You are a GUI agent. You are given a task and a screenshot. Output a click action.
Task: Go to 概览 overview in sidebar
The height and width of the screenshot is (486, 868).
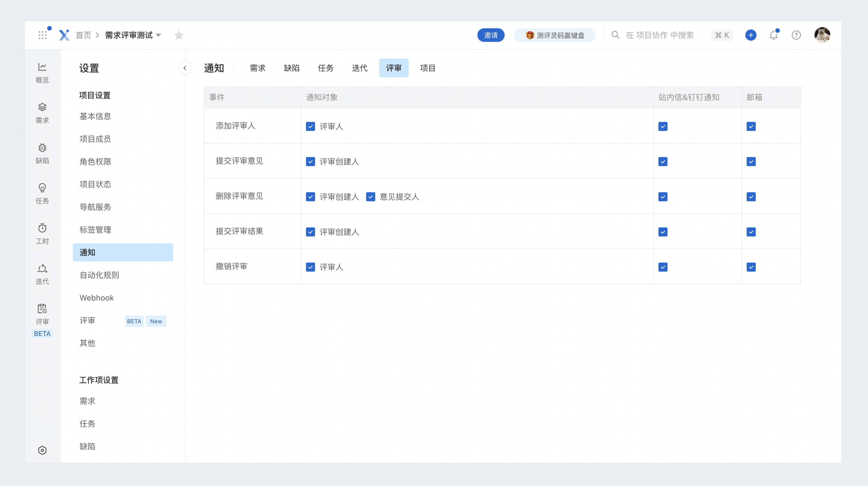42,73
